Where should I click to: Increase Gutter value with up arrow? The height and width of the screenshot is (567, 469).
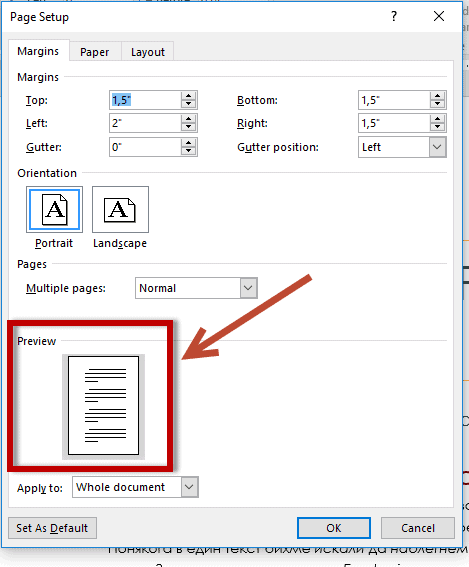(x=188, y=143)
